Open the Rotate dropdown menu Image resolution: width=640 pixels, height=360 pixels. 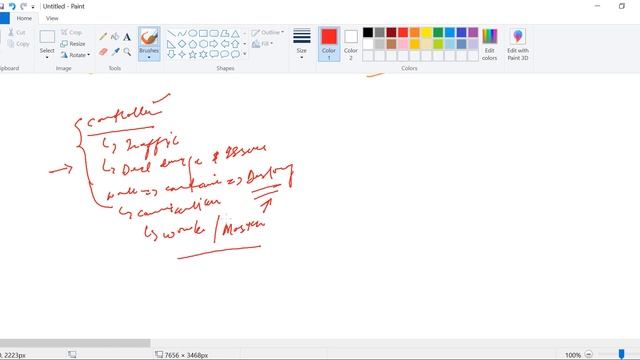click(76, 55)
